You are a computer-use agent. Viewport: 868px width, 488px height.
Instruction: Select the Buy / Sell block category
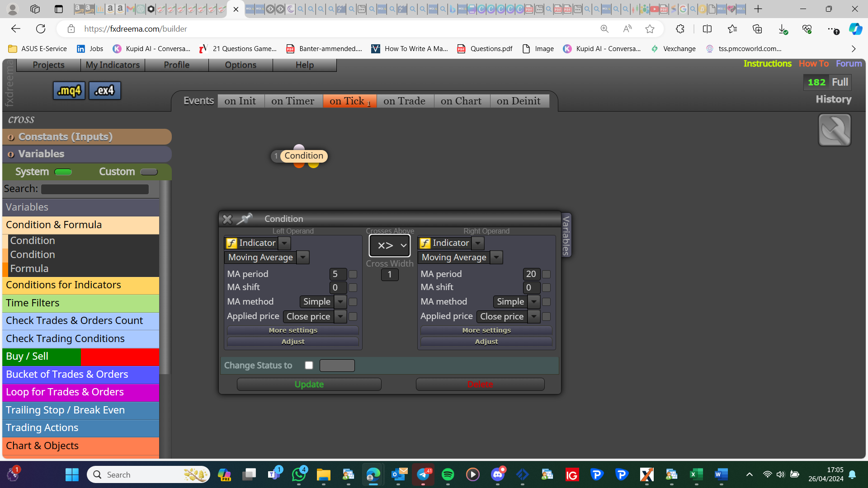(81, 357)
